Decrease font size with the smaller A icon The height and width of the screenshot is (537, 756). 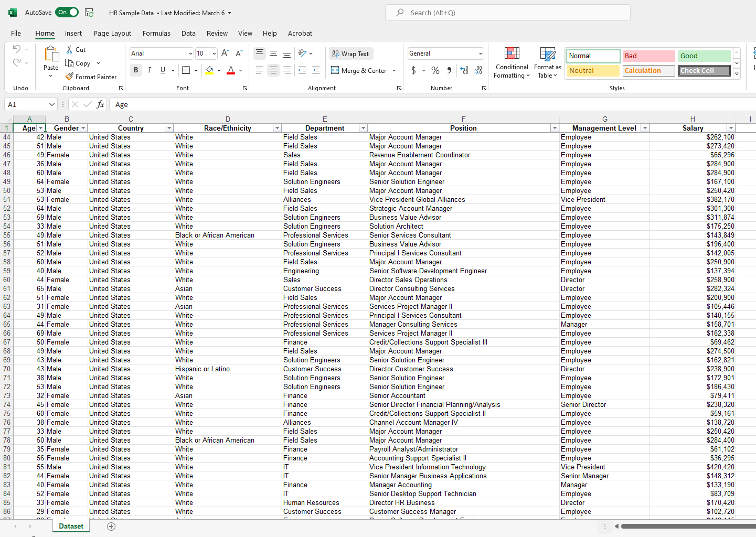239,53
